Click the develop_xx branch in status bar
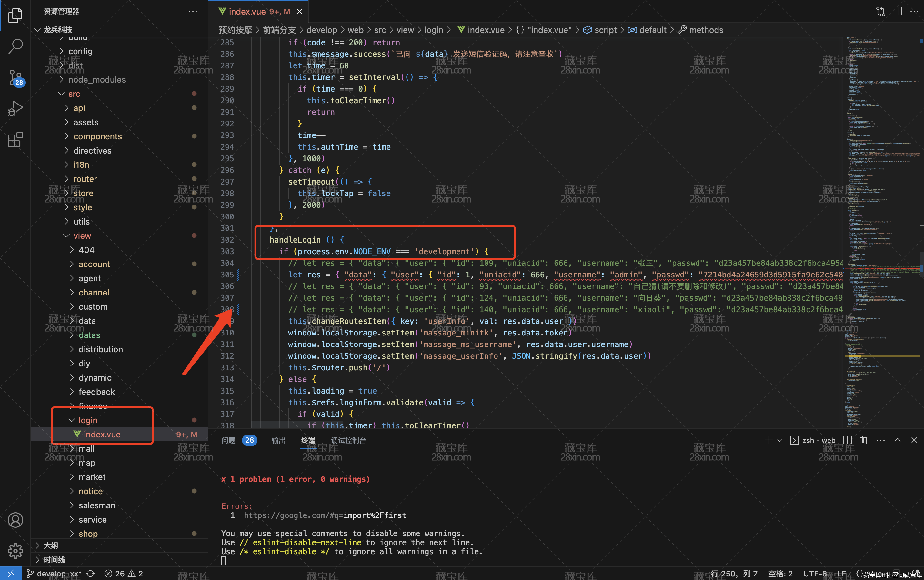 click(58, 574)
